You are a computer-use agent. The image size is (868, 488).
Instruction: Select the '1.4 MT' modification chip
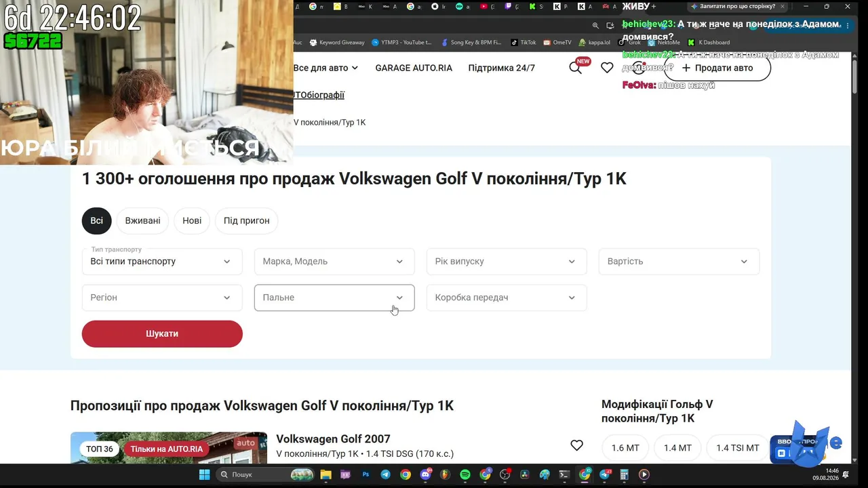[x=677, y=448]
